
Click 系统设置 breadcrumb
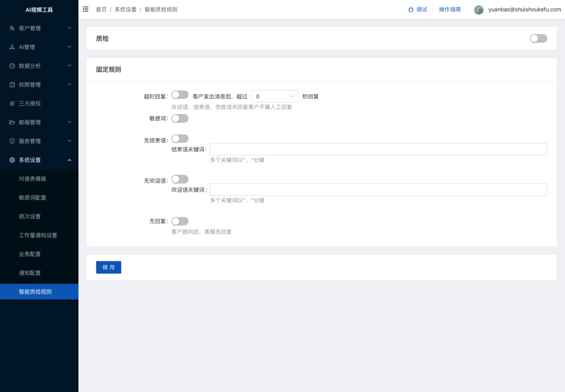126,9
